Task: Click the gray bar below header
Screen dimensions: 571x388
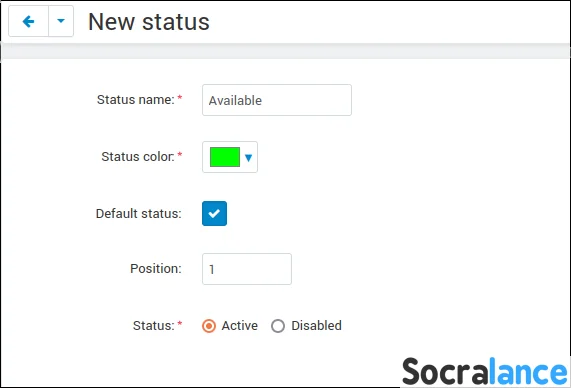Action: pyautogui.click(x=286, y=51)
